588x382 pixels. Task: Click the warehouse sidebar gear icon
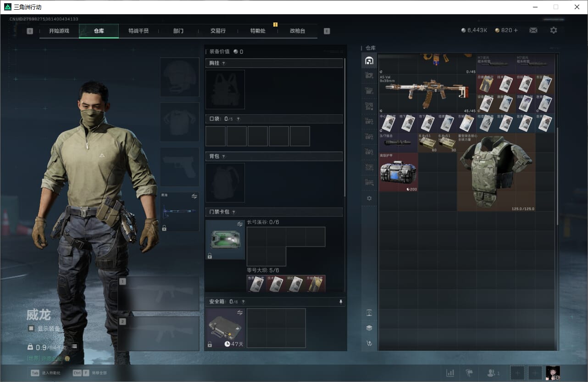click(369, 198)
